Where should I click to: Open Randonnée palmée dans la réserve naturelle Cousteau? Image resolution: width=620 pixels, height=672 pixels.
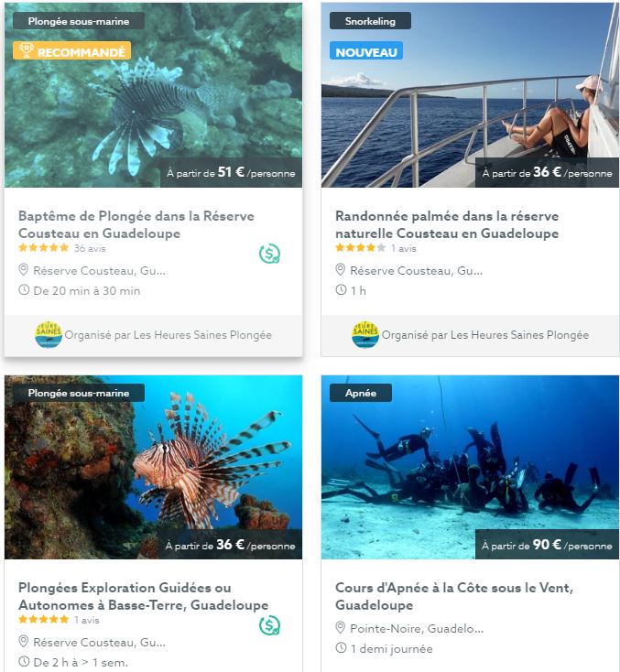pos(447,224)
